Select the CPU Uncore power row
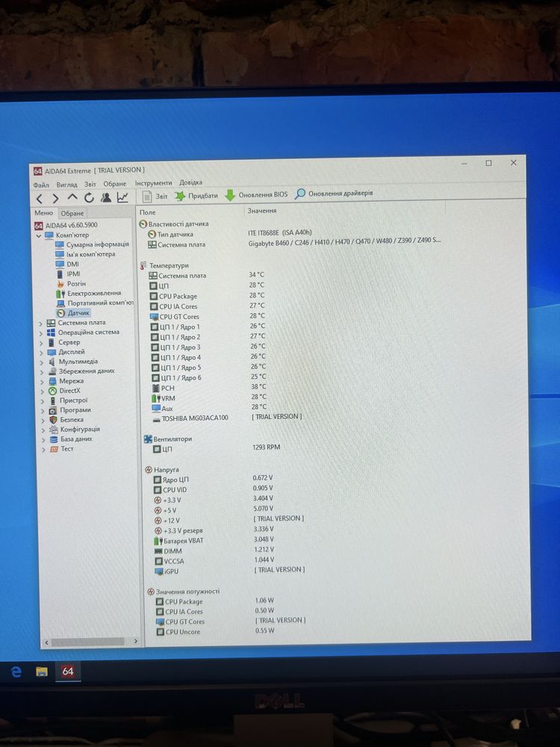Screen dimensions: 560x747 [216, 631]
